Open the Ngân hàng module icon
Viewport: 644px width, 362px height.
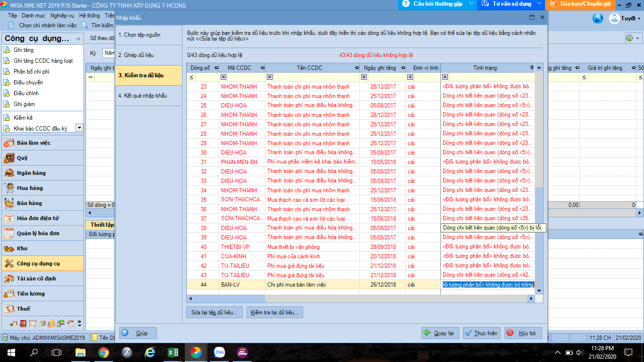pos(9,173)
